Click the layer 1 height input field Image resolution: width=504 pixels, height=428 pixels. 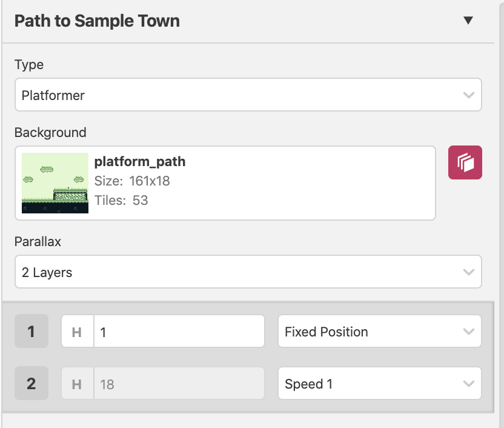(179, 331)
